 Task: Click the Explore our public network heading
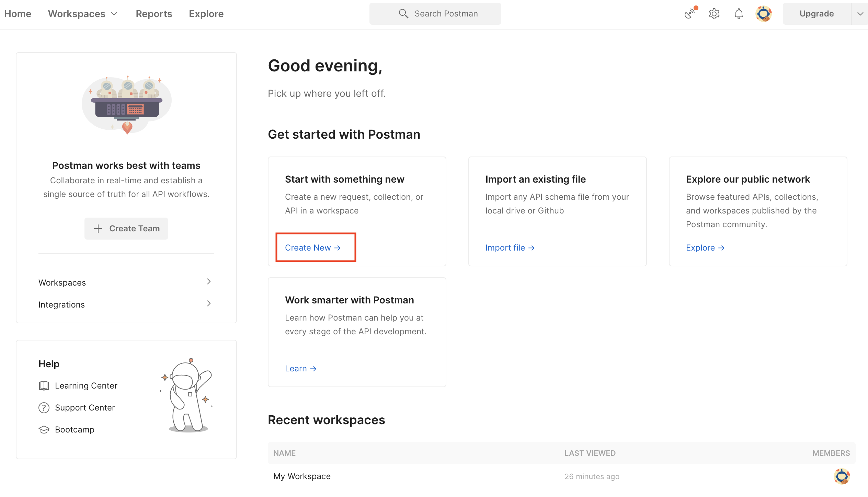click(x=748, y=179)
